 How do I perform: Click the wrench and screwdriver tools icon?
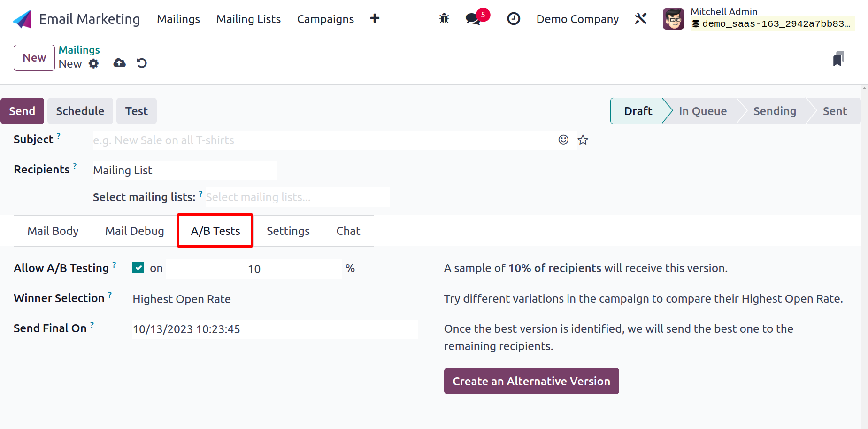641,19
